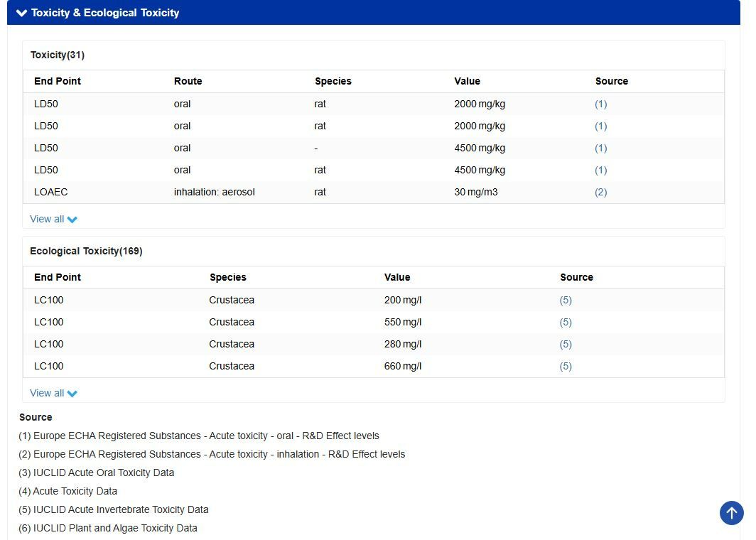
Task: Click the Toxicity & Ecological Toxicity title text
Action: 105,13
